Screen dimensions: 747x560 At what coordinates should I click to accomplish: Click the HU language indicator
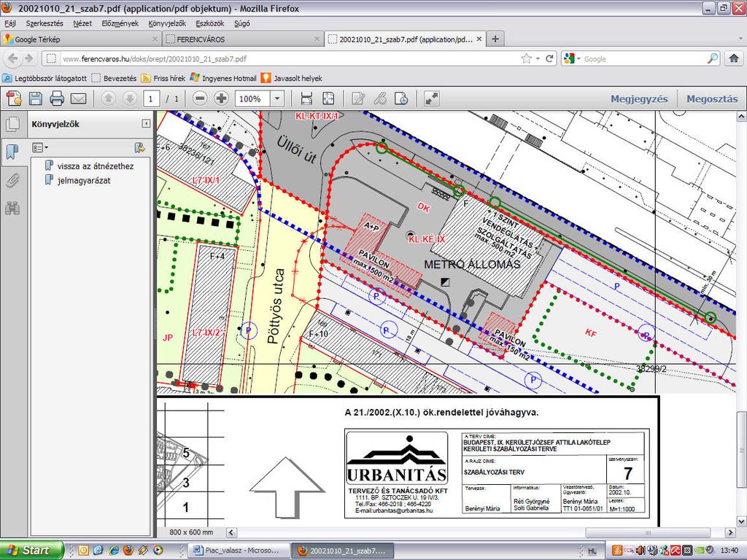coord(592,551)
